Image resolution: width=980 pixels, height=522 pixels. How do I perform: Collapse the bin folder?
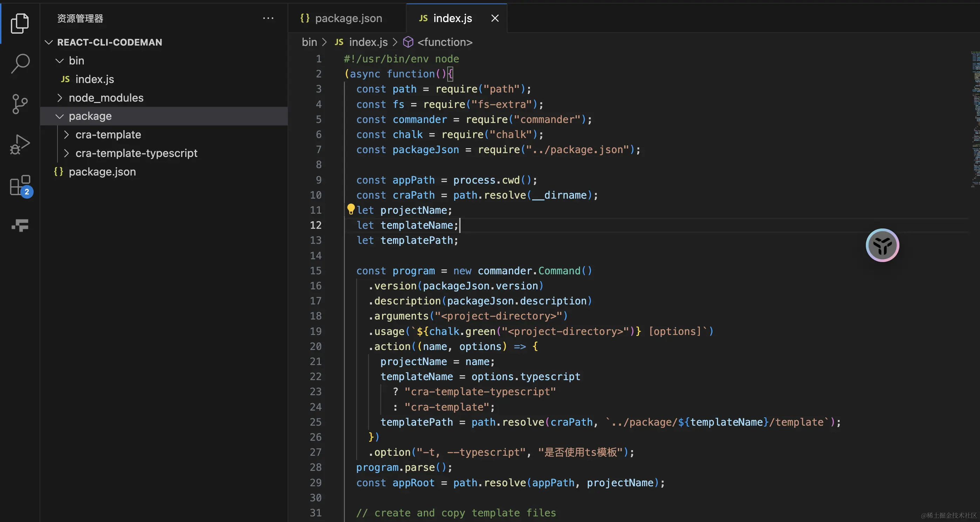point(60,61)
